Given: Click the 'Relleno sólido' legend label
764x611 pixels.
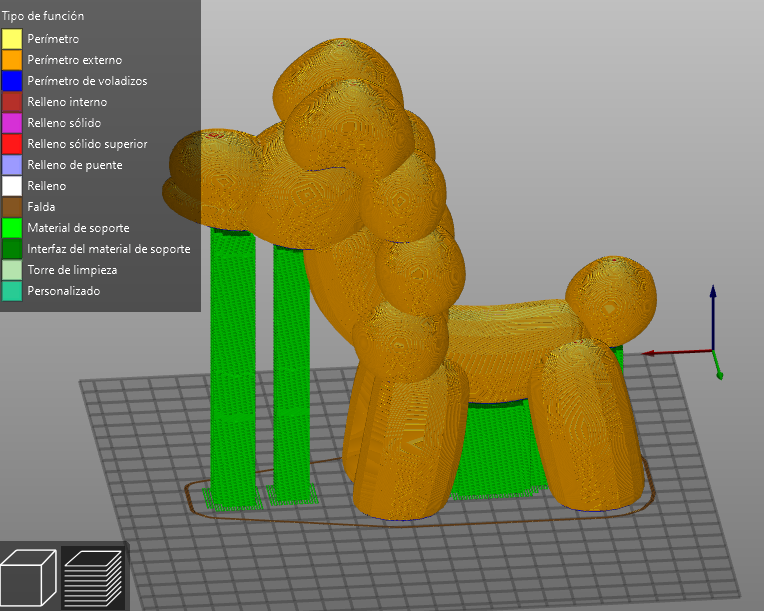Looking at the screenshot, I should pos(64,123).
